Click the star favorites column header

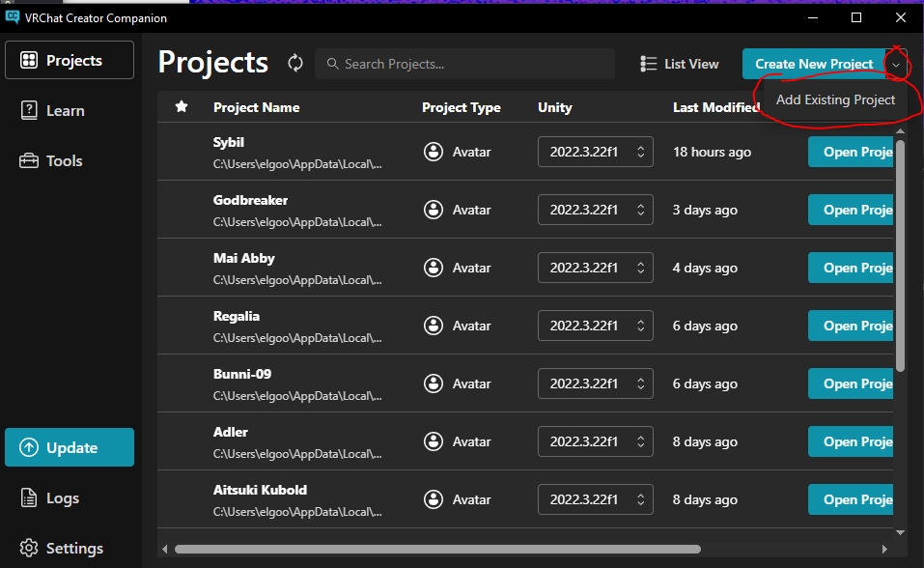[x=182, y=107]
